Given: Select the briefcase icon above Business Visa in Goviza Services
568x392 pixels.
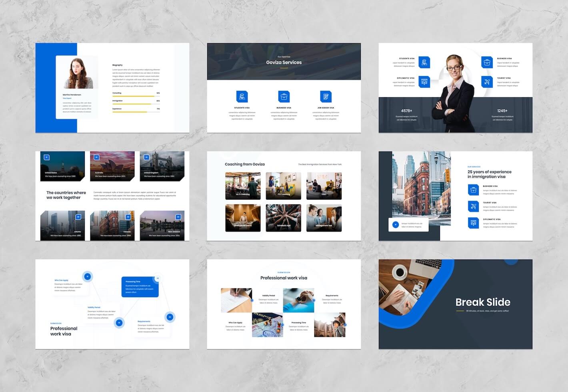Looking at the screenshot, I should [284, 96].
